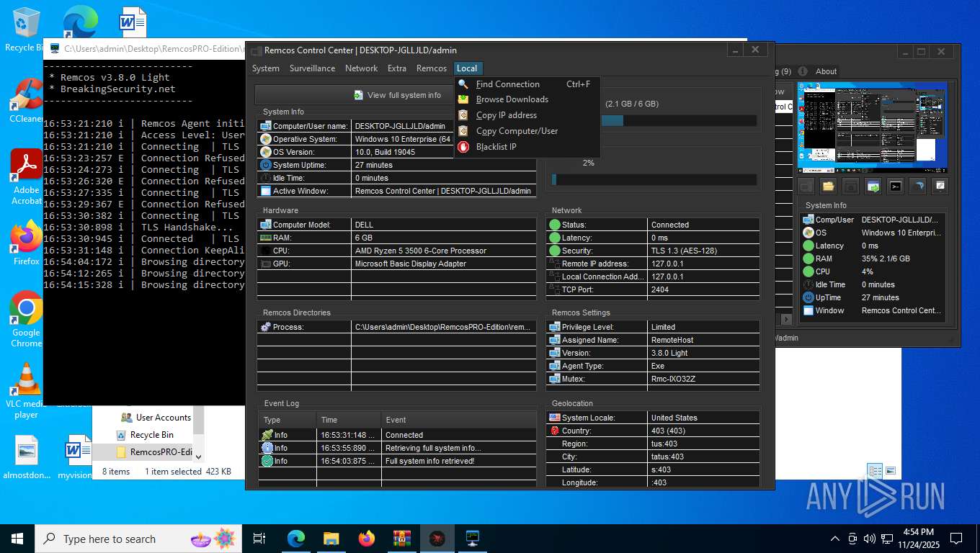This screenshot has height=553, width=980.
Task: Click the Mutex value Rmc-IXO32Z
Action: (x=673, y=379)
